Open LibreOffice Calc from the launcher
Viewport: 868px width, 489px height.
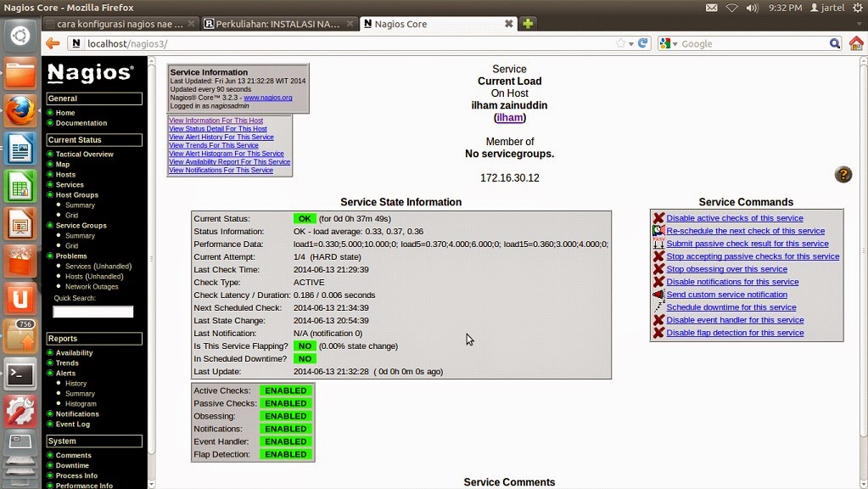click(20, 186)
